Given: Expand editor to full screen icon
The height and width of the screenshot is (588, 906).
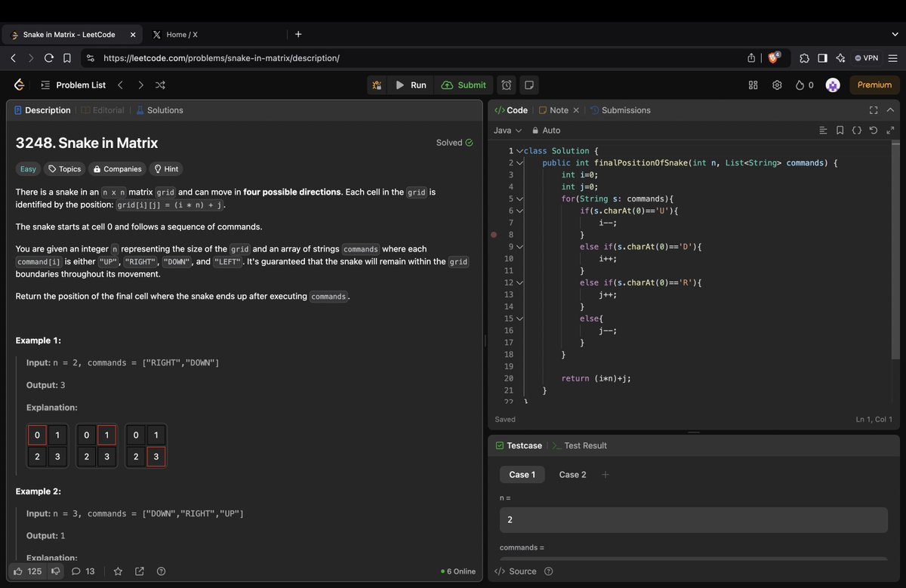Looking at the screenshot, I should tap(890, 131).
